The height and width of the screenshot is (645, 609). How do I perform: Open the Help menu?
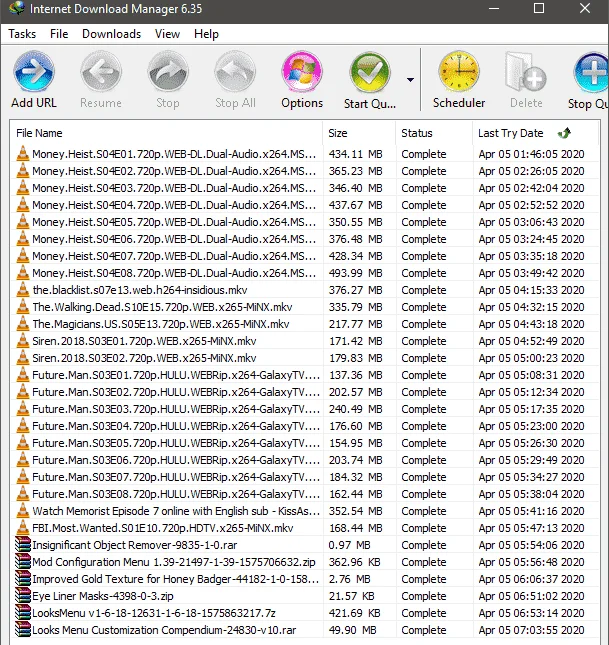(206, 34)
